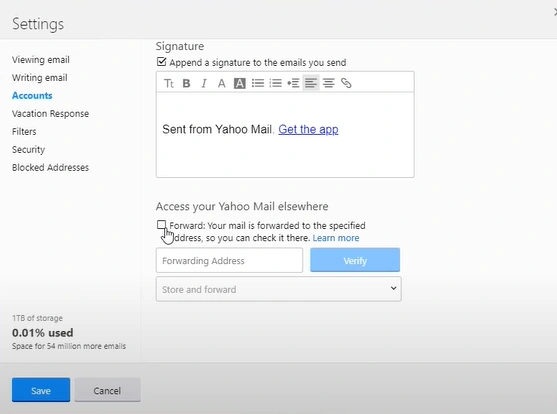This screenshot has height=414, width=557.
Task: Open the text highlight color tool
Action: click(240, 84)
